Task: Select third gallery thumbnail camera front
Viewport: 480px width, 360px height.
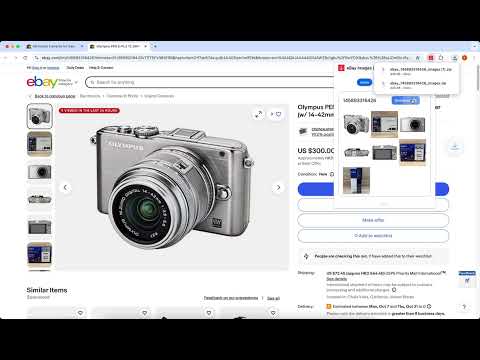Action: coord(40,172)
